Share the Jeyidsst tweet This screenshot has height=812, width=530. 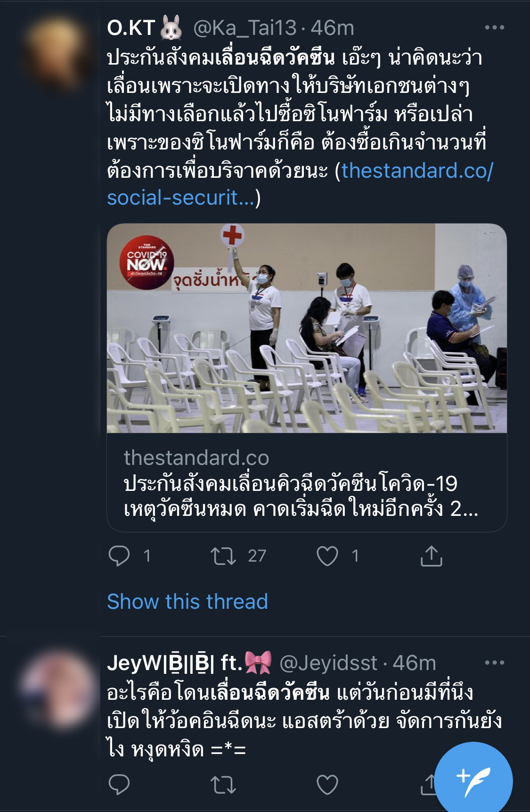tap(427, 785)
